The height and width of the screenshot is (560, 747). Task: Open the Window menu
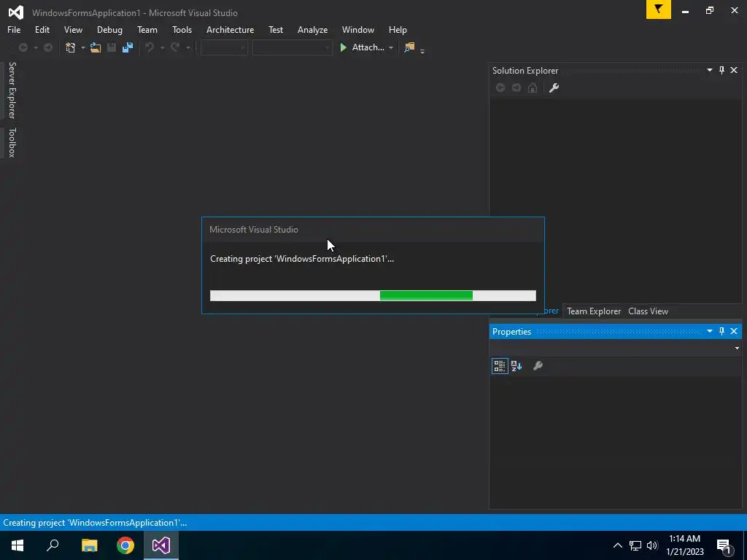click(x=358, y=29)
